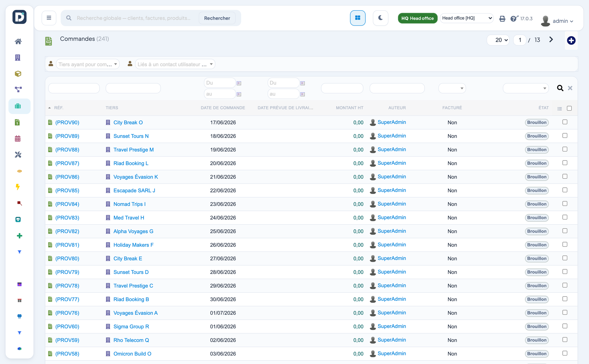Toggle select-all checkbox in table header
The height and width of the screenshot is (364, 589).
[x=569, y=108]
